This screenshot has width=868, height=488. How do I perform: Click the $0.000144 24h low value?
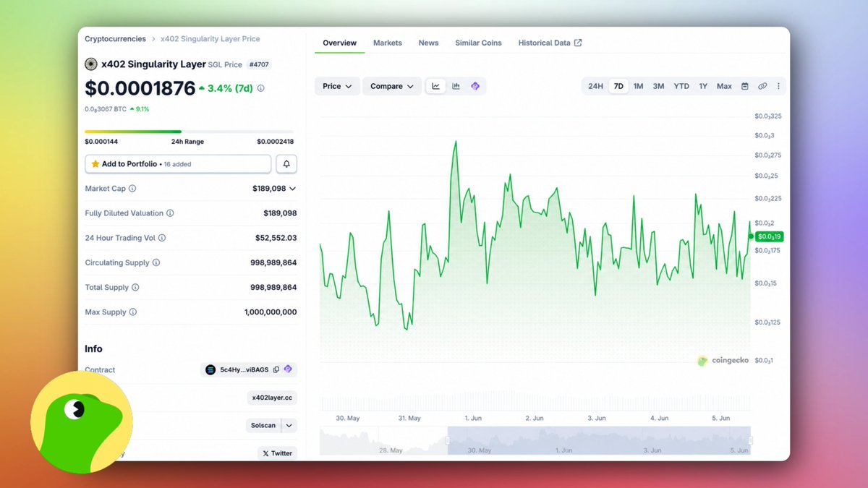click(101, 142)
